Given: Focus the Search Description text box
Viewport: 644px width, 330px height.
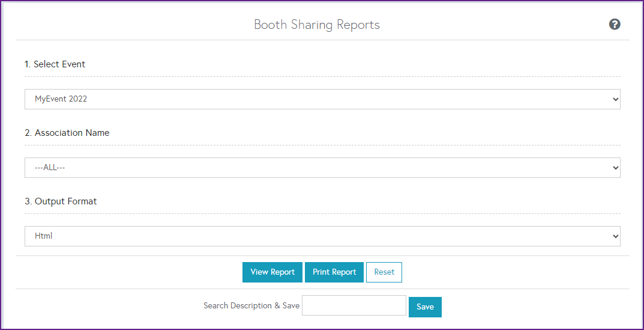Looking at the screenshot, I should 354,305.
